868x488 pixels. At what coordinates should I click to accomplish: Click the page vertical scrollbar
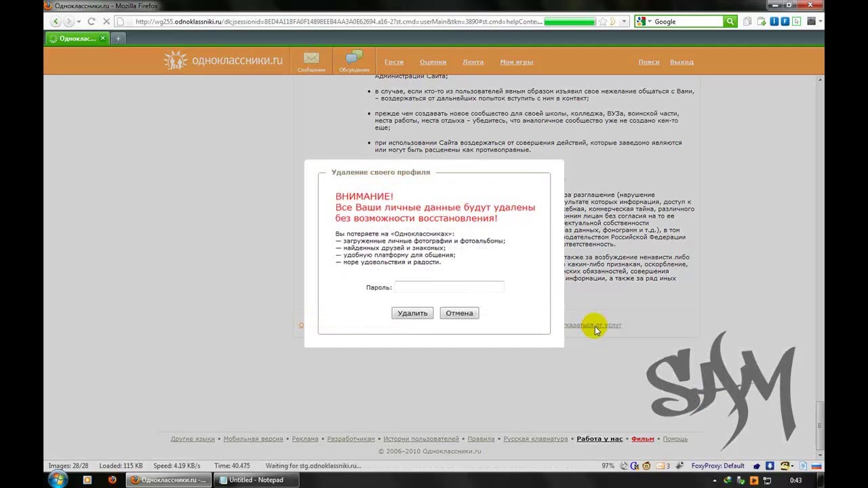(x=821, y=267)
